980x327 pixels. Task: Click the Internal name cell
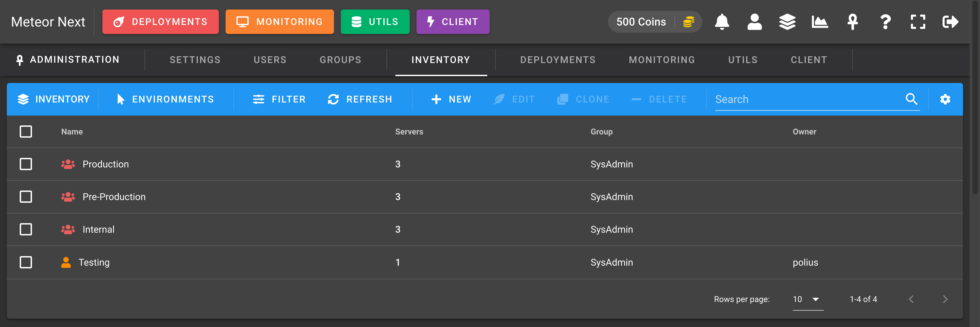point(99,230)
